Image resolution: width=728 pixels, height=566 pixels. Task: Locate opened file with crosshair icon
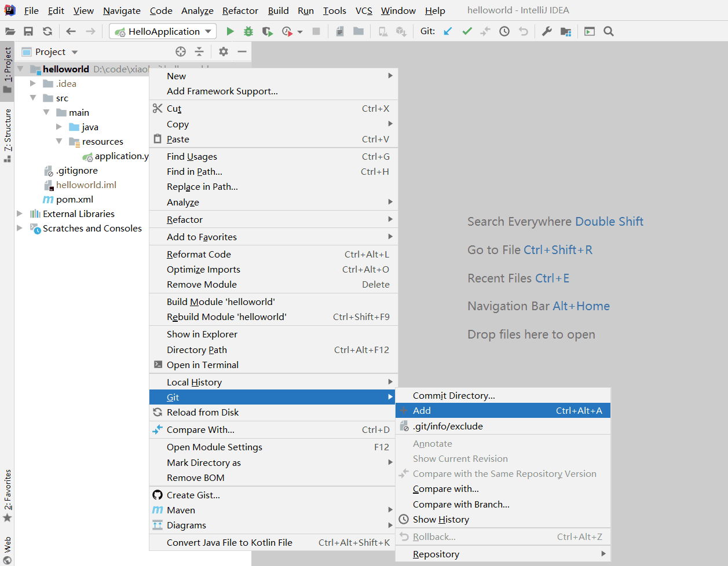[x=181, y=52]
